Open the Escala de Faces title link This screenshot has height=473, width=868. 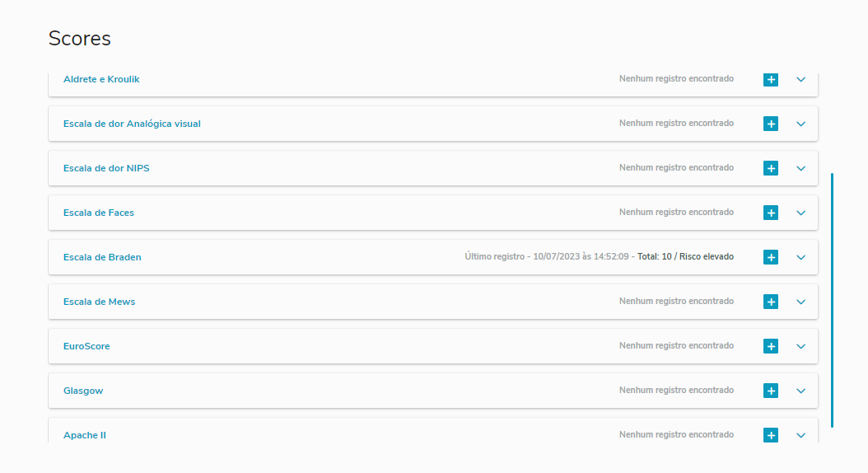pos(99,213)
